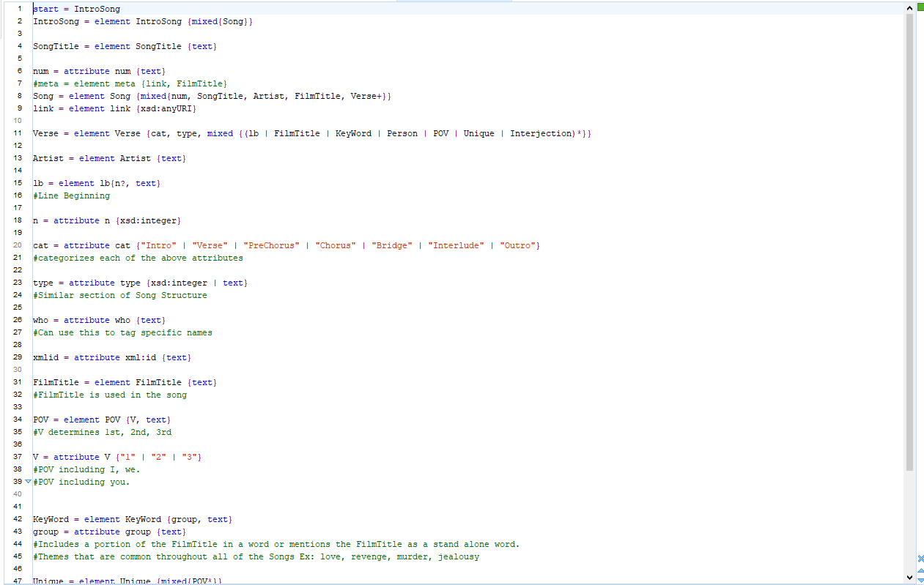Click the 'SongTitle = element SongTitle {text}' line

[x=125, y=46]
